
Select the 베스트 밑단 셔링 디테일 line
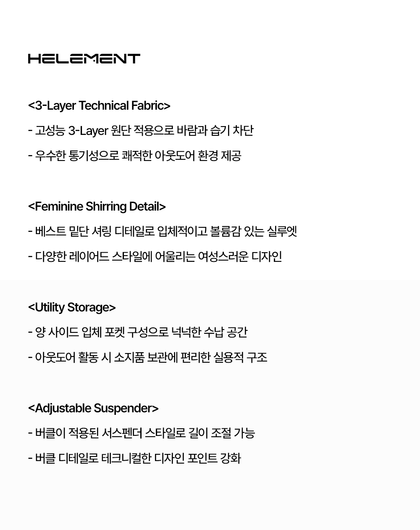point(163,232)
